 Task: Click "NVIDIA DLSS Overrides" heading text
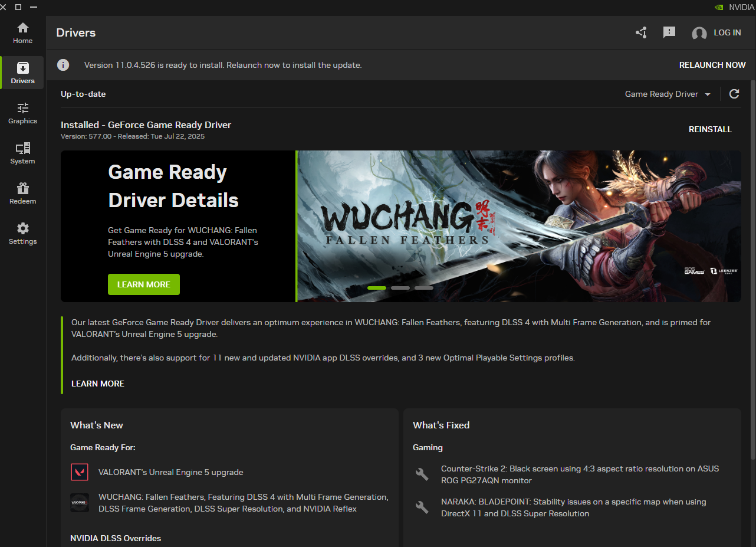point(116,538)
